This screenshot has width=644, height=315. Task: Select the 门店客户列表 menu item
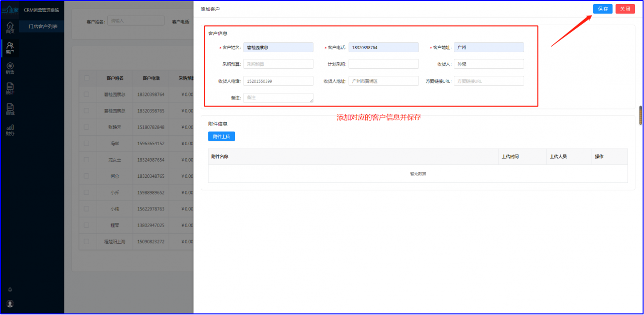click(43, 26)
